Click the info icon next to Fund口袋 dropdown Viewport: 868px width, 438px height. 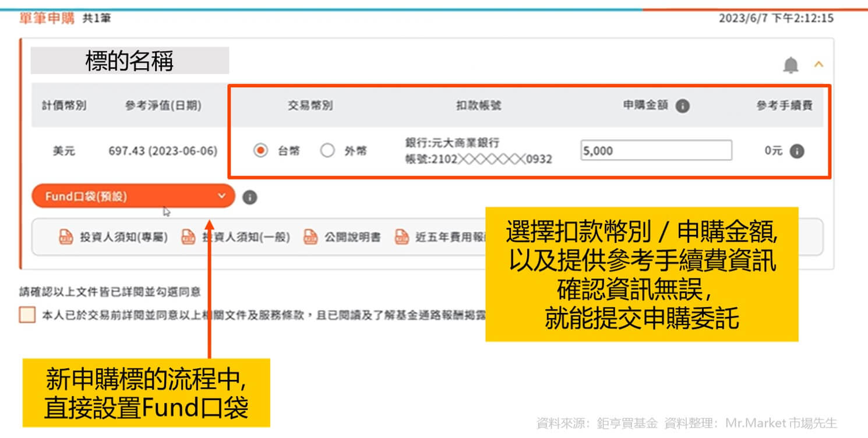pos(249,197)
